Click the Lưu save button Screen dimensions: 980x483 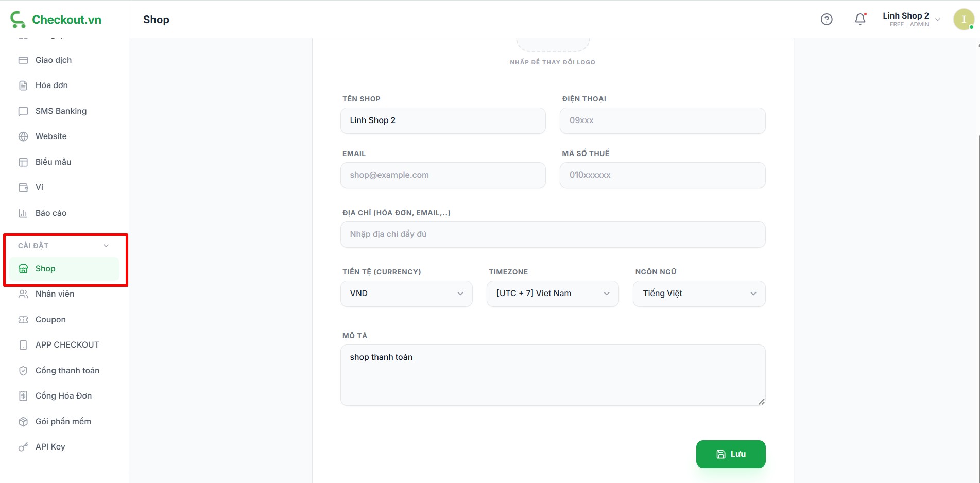pyautogui.click(x=730, y=454)
